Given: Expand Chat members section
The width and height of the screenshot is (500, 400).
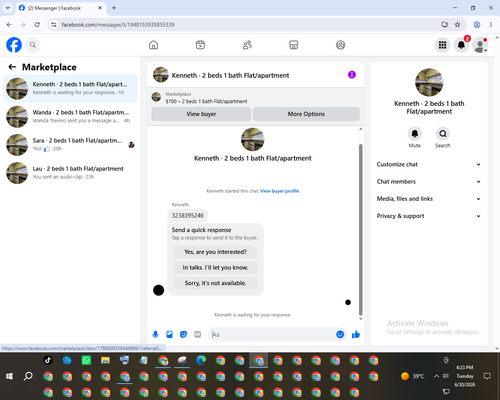Looking at the screenshot, I should point(429,182).
